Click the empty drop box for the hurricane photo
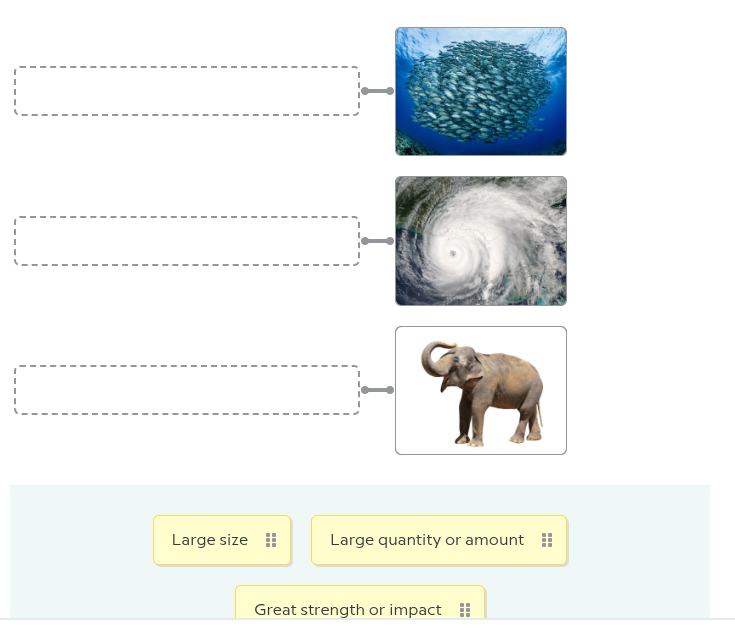Image resolution: width=735 pixels, height=631 pixels. (x=187, y=241)
